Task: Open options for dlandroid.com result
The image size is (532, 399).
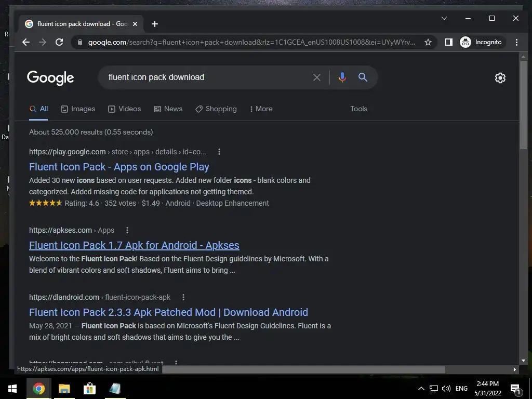Action: 183,297
